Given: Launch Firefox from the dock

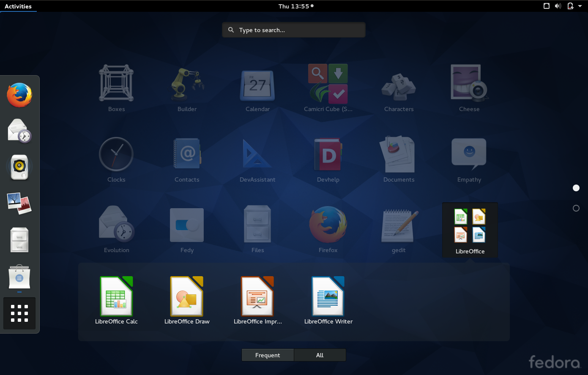Looking at the screenshot, I should pos(19,95).
